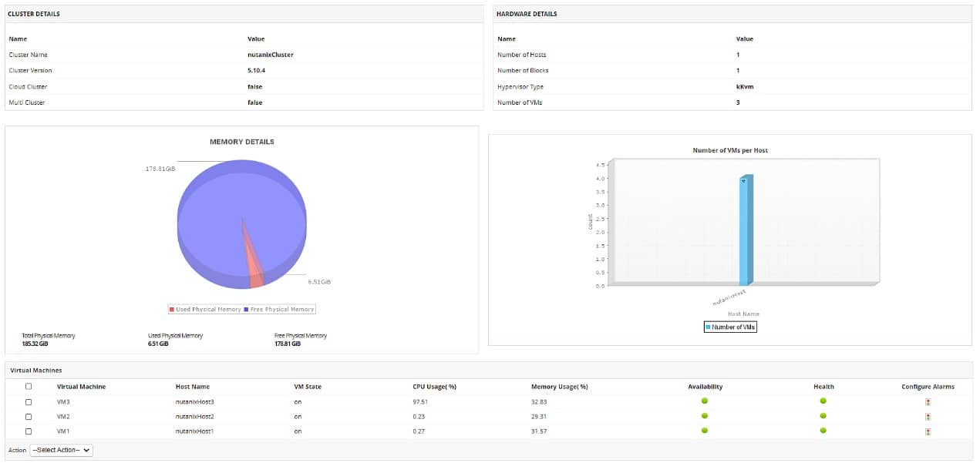Click the VMs per host bar
Viewport: 980px width, 463px height.
(745, 231)
